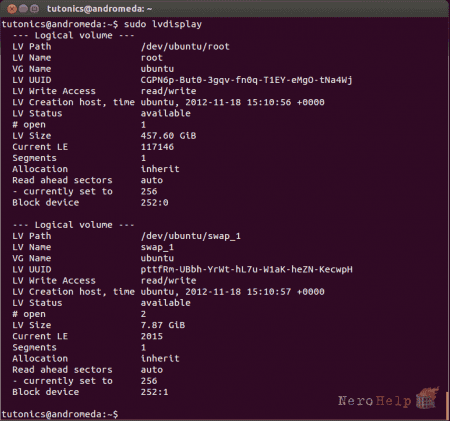Screen dimensions: 450x421
Task: Click the swap_1 LV Name value
Action: click(157, 247)
